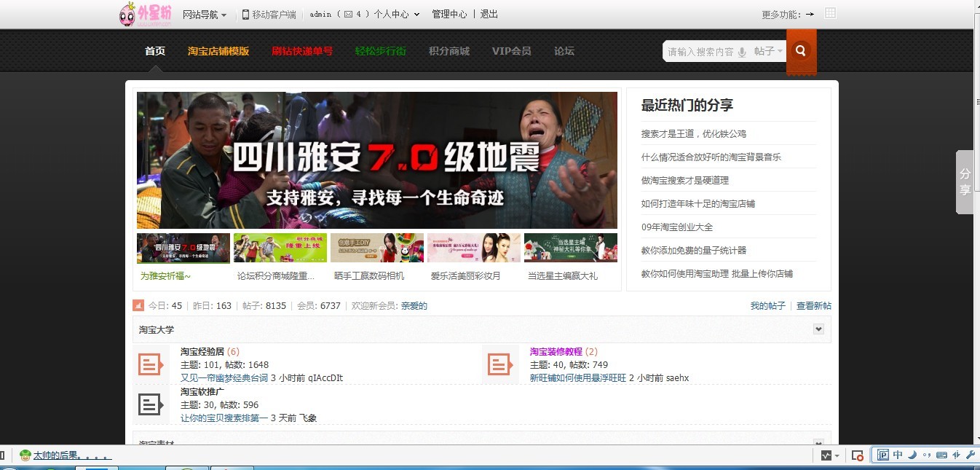Viewport: 980px width, 470px height.
Task: Click the soft keyboard icon in the IME bar
Action: (941, 455)
